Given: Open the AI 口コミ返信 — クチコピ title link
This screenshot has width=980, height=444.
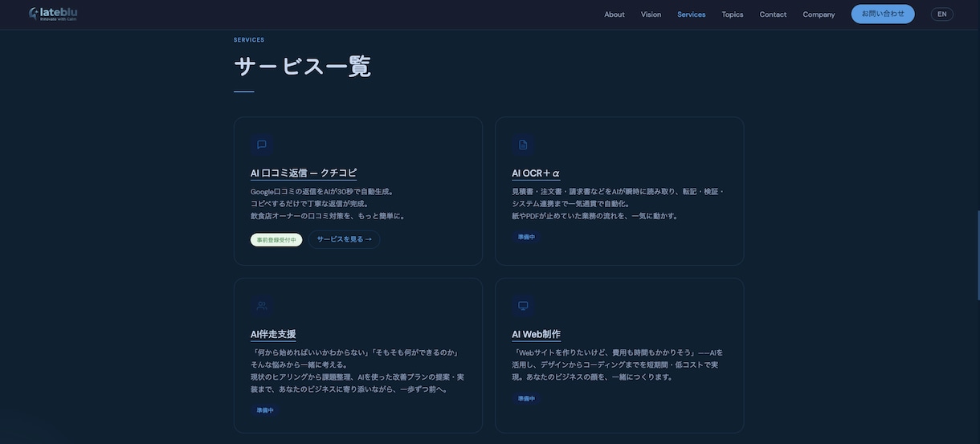Looking at the screenshot, I should tap(304, 173).
